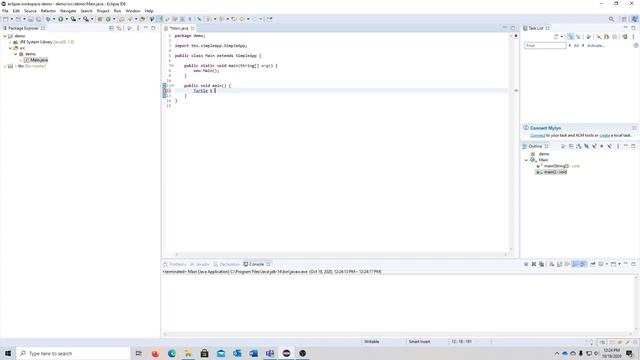This screenshot has height=360, width=640.
Task: Click the Debug bug icon in the toolbar
Action: pyautogui.click(x=48, y=19)
